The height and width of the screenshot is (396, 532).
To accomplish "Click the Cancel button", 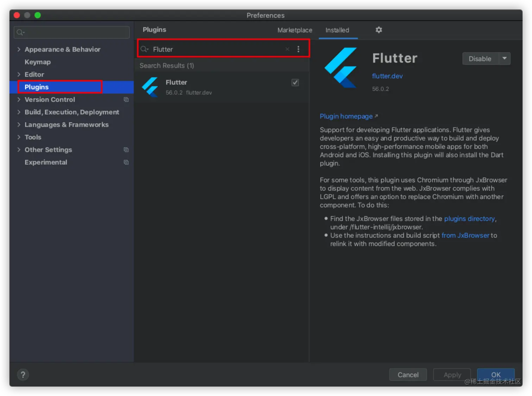I will tap(408, 375).
